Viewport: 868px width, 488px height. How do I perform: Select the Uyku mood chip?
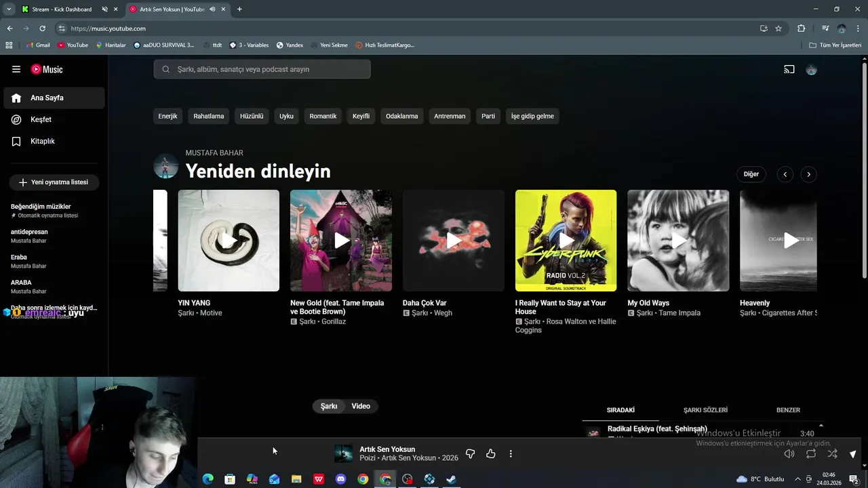[286, 116]
